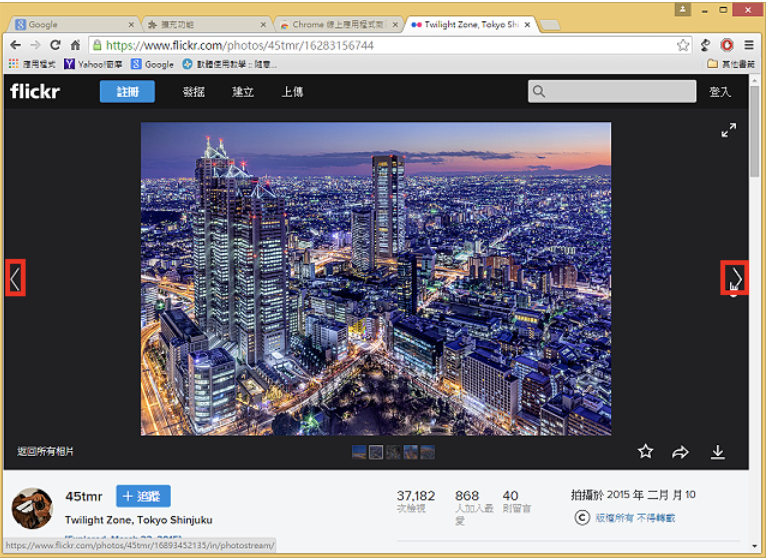
Task: Click the Chrome user profile icon in title bar
Action: tap(682, 9)
